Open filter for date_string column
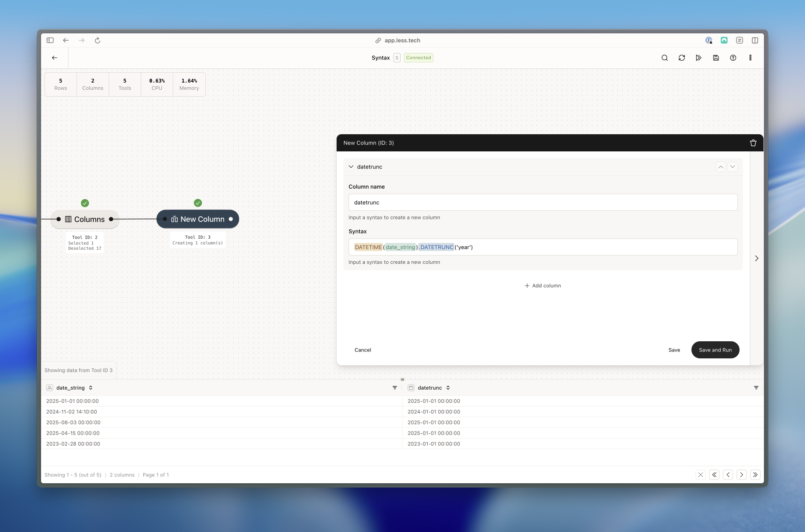The height and width of the screenshot is (532, 805). 395,388
